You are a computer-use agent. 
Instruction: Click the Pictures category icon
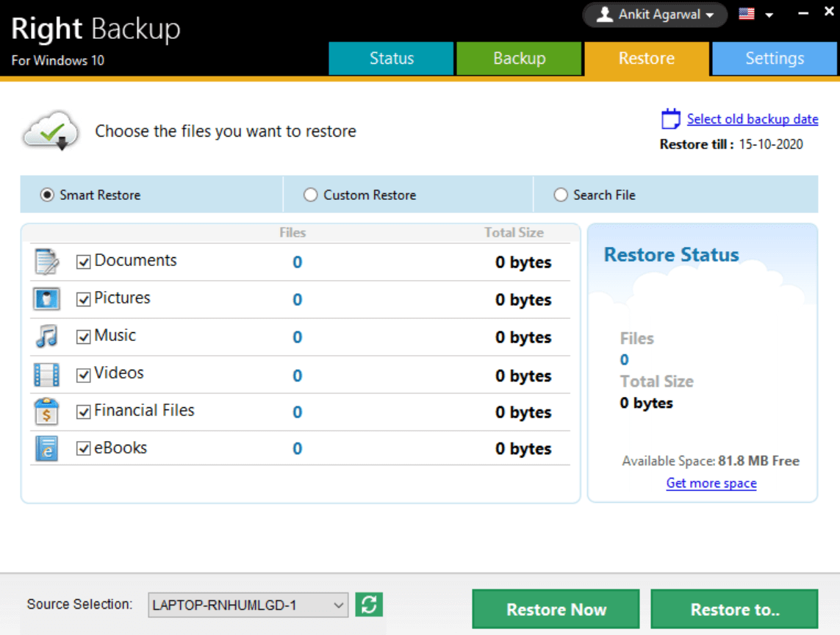pyautogui.click(x=46, y=299)
